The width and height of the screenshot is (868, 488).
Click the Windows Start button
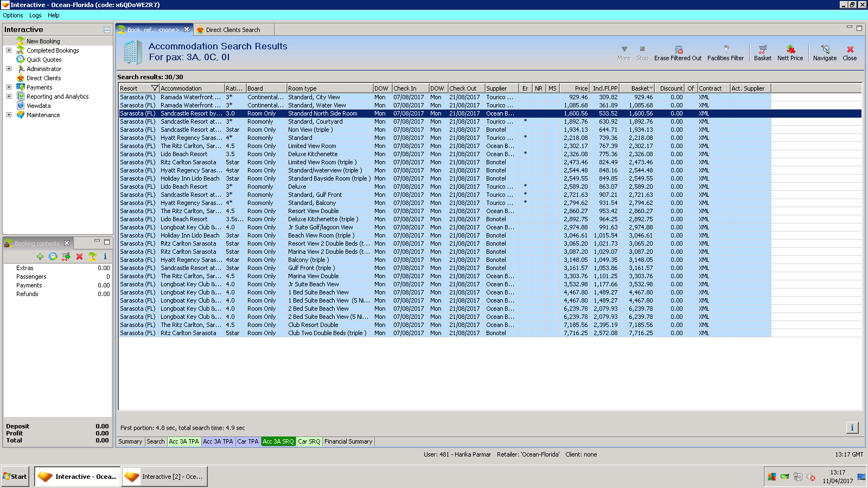point(15,477)
